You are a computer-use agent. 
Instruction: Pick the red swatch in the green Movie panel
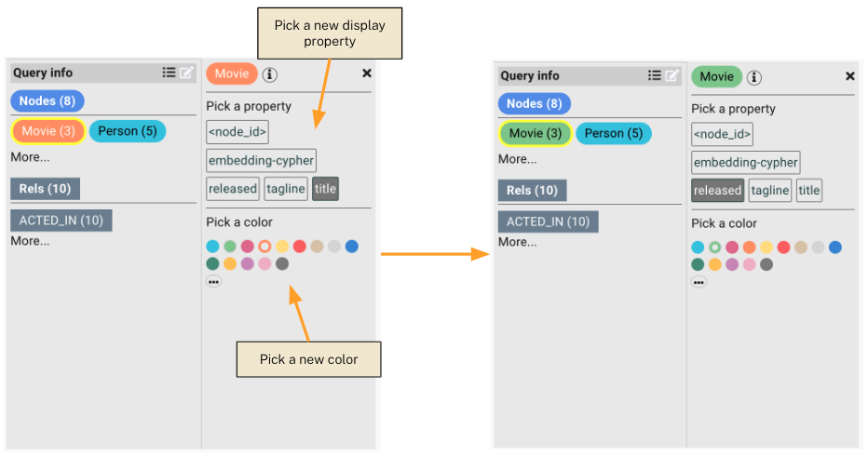[x=783, y=248]
